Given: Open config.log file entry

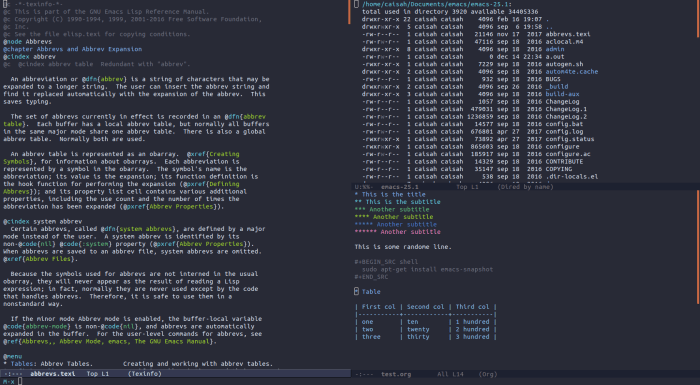Looking at the screenshot, I should 564,132.
